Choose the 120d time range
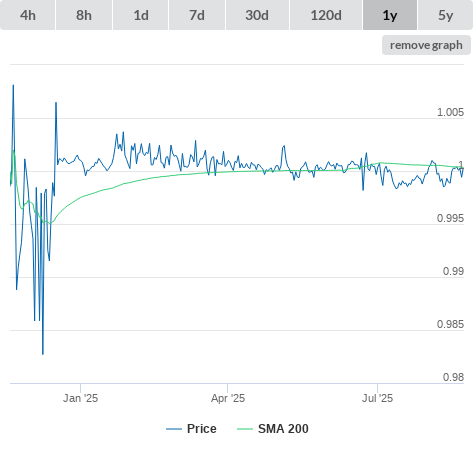Screen dimensions: 474x455 [326, 15]
